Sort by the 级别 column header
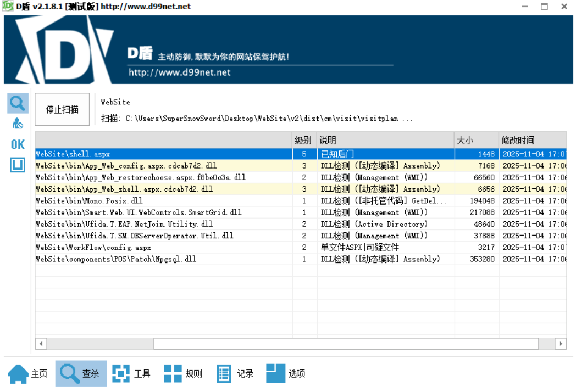The height and width of the screenshot is (392, 576). 304,140
